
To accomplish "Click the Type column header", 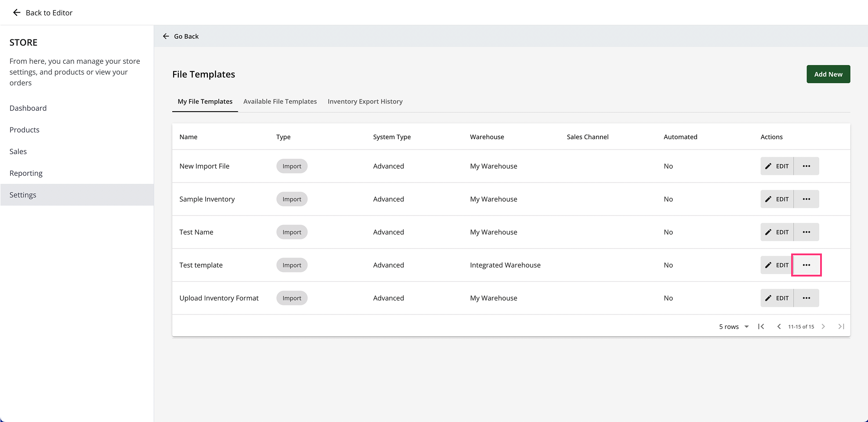I will [283, 137].
